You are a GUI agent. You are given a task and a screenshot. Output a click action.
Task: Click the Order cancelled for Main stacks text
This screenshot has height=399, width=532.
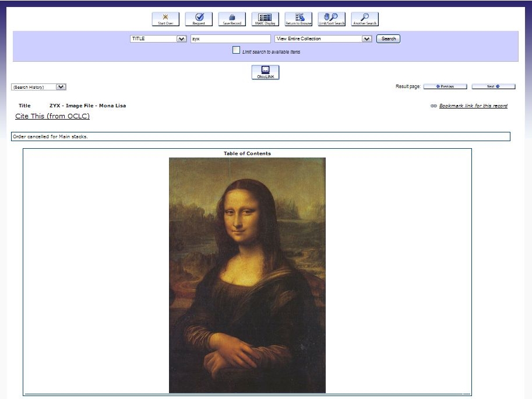point(50,136)
